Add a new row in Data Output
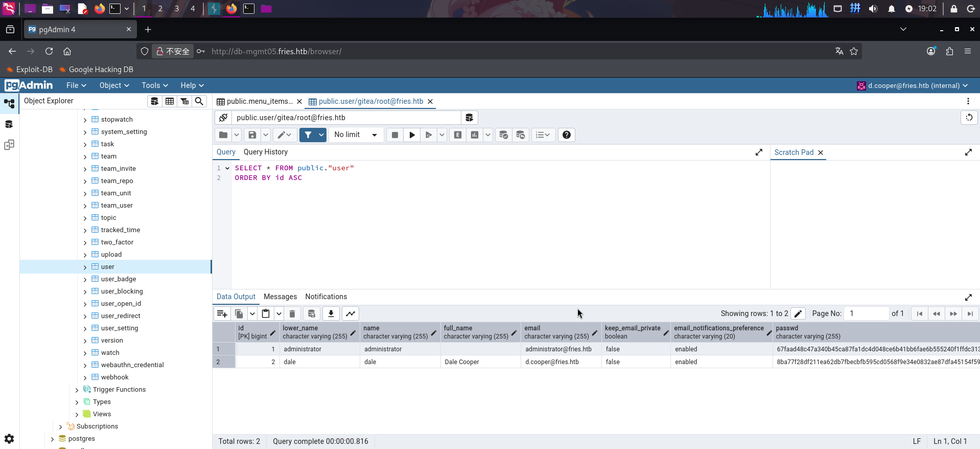 (222, 314)
